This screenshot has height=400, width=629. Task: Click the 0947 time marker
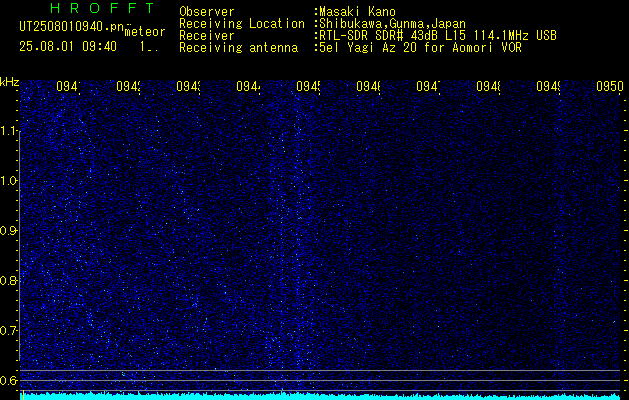point(428,86)
